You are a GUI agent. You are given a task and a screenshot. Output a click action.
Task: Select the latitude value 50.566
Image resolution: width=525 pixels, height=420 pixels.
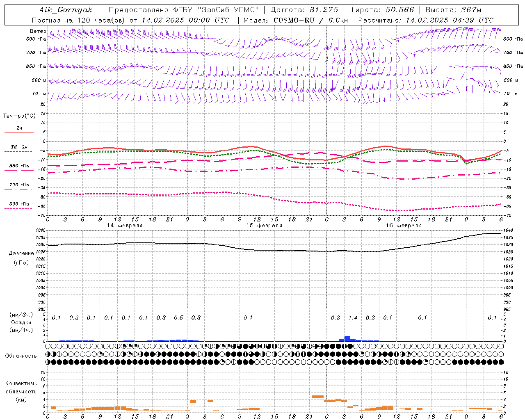[x=400, y=10]
